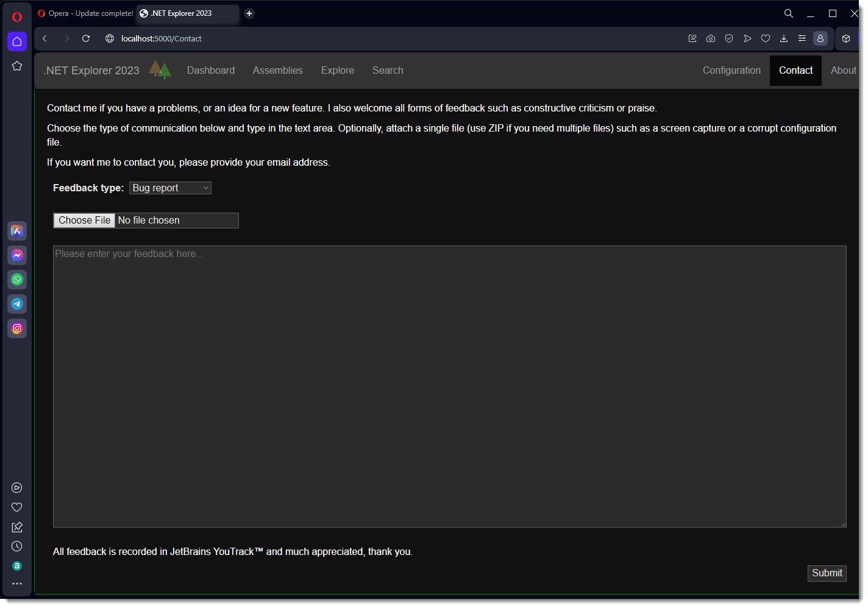Viewport: 868px width, 608px height.
Task: Open Easy Setup lines icon
Action: [x=802, y=38]
